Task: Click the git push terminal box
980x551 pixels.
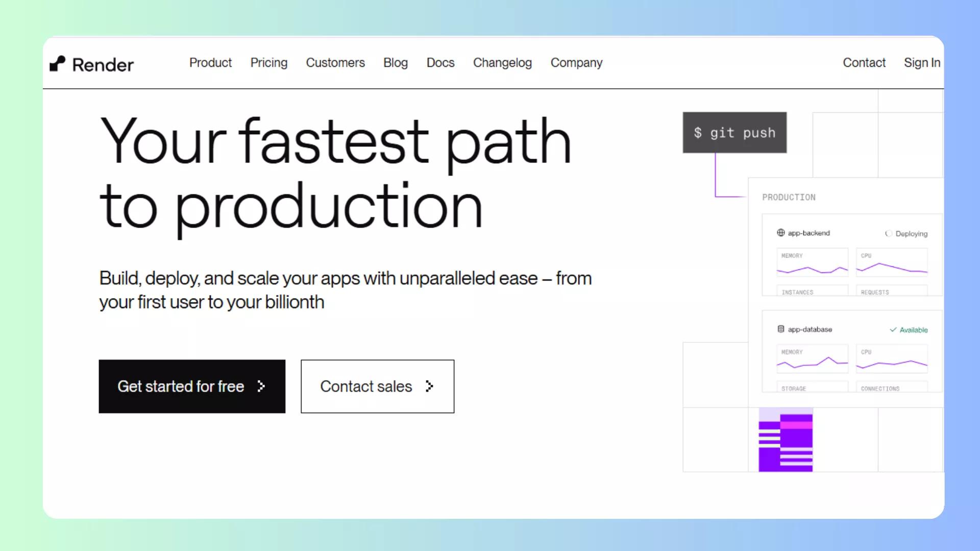Action: [x=734, y=133]
